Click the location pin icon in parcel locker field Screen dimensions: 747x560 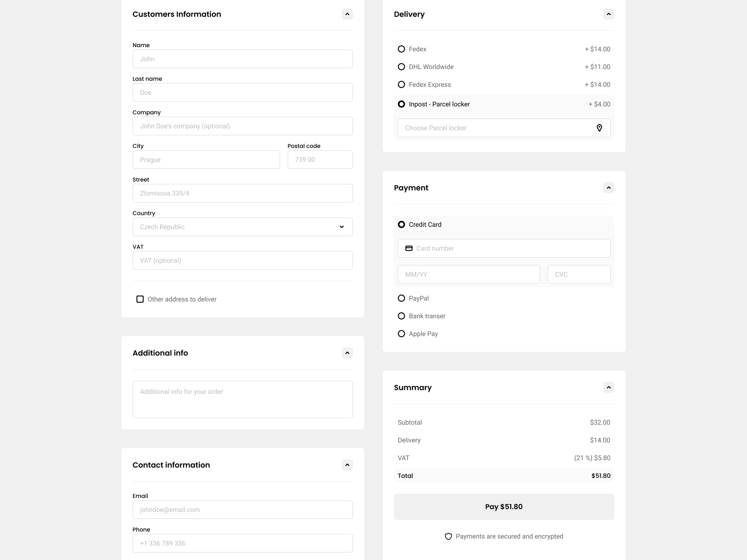point(599,127)
